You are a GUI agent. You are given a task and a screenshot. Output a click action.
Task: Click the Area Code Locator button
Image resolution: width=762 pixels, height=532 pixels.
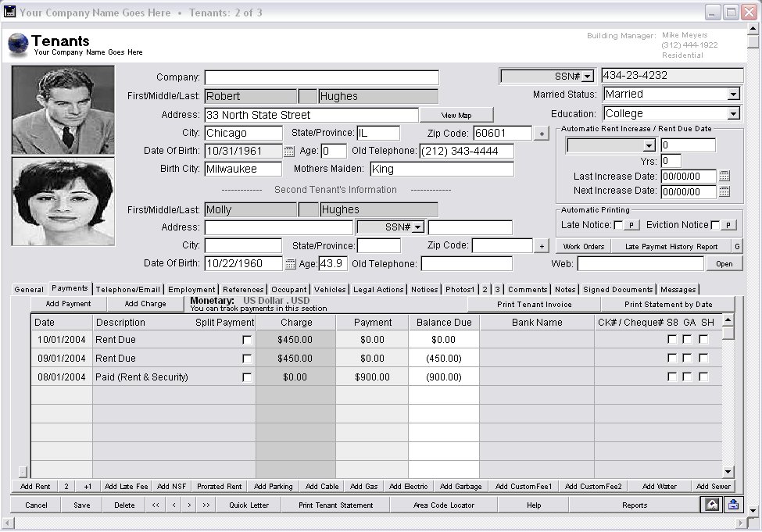pos(444,505)
